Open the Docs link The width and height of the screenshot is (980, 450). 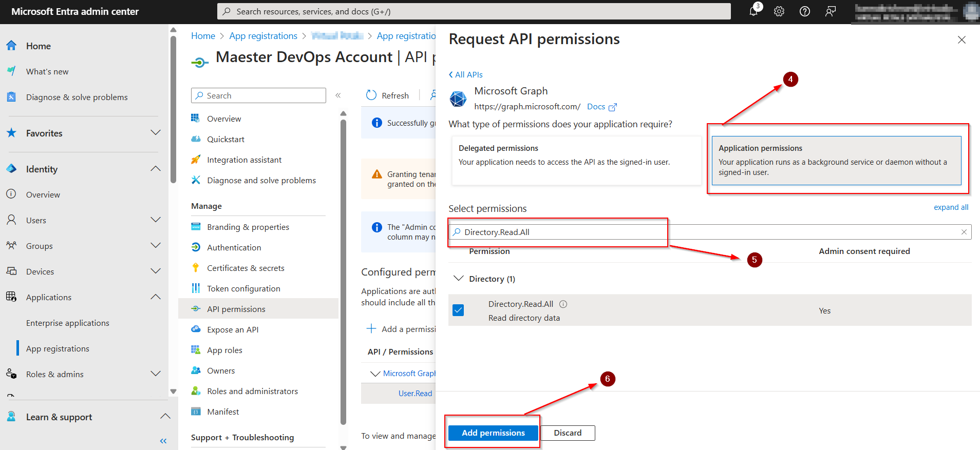tap(596, 107)
